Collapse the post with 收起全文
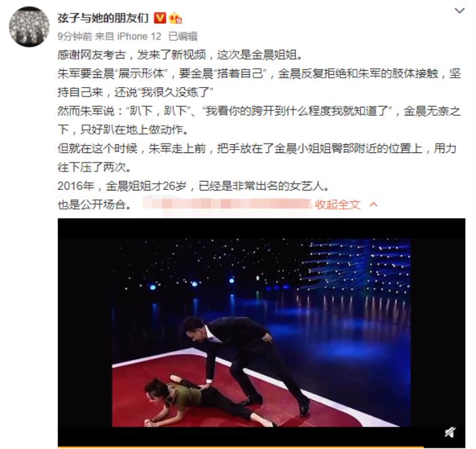476x449 pixels. 337,205
